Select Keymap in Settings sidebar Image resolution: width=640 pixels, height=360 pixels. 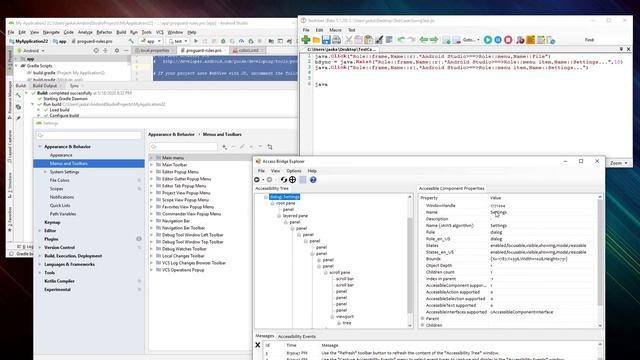(52, 222)
